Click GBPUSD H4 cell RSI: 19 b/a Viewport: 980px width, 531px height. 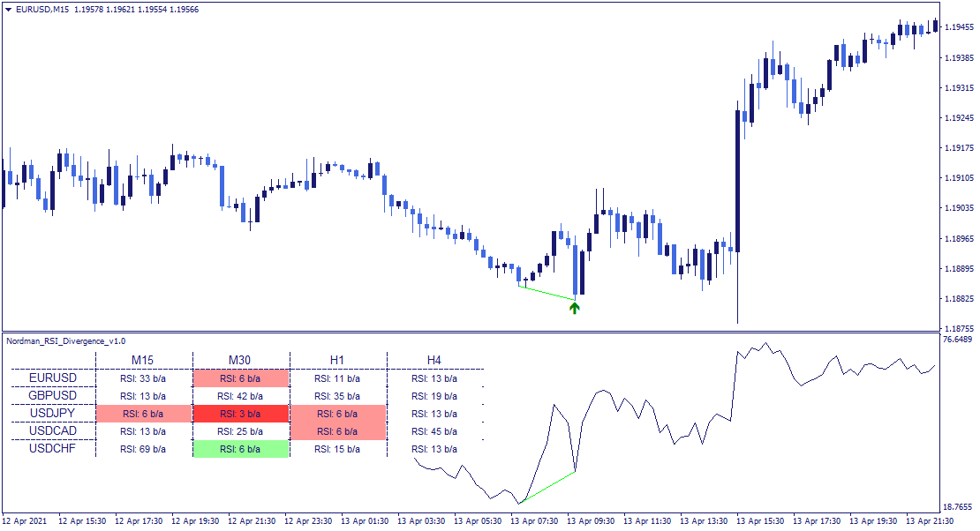click(434, 396)
